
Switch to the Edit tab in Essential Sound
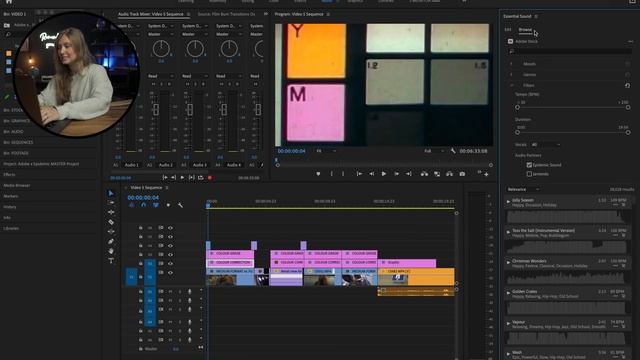pyautogui.click(x=508, y=29)
